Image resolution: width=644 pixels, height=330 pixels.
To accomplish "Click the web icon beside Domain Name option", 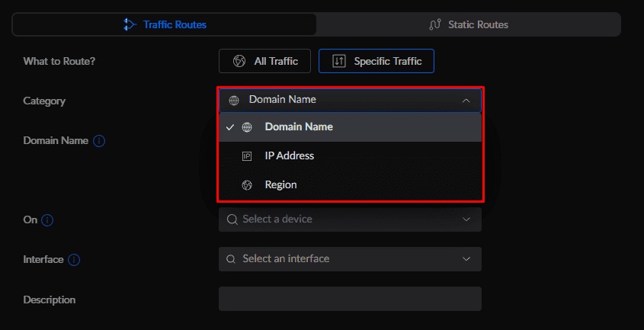I will pyautogui.click(x=247, y=127).
